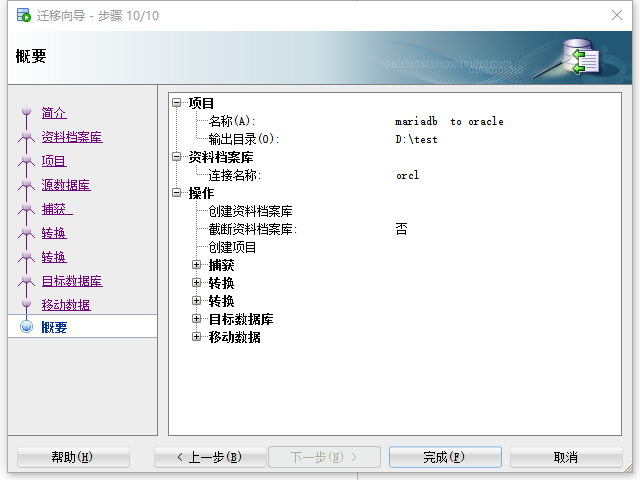Collapse the 资料档案库 tree node

coord(176,156)
